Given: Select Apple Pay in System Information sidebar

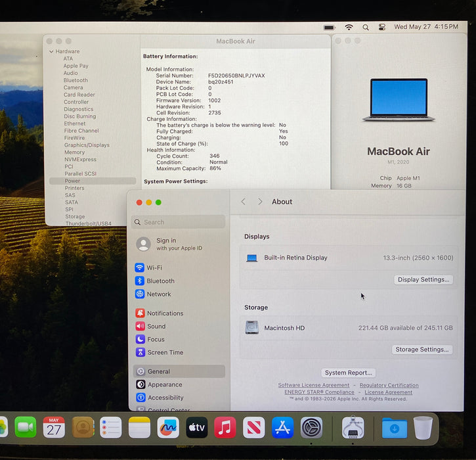Looking at the screenshot, I should (76, 66).
